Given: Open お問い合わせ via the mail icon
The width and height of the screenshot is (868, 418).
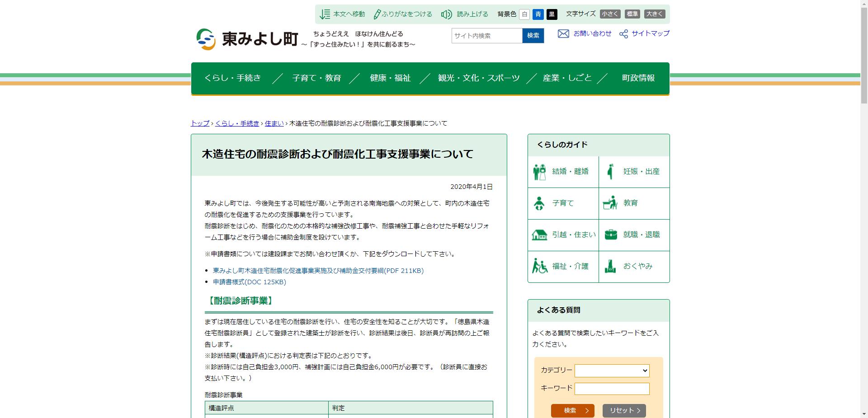Looking at the screenshot, I should (563, 33).
